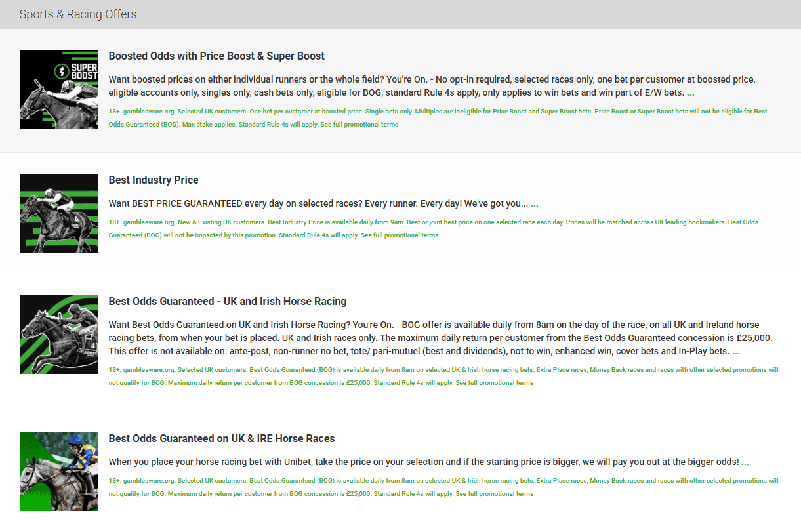
Task: Open the Boosted Odds with Price Boost offer
Action: point(216,56)
